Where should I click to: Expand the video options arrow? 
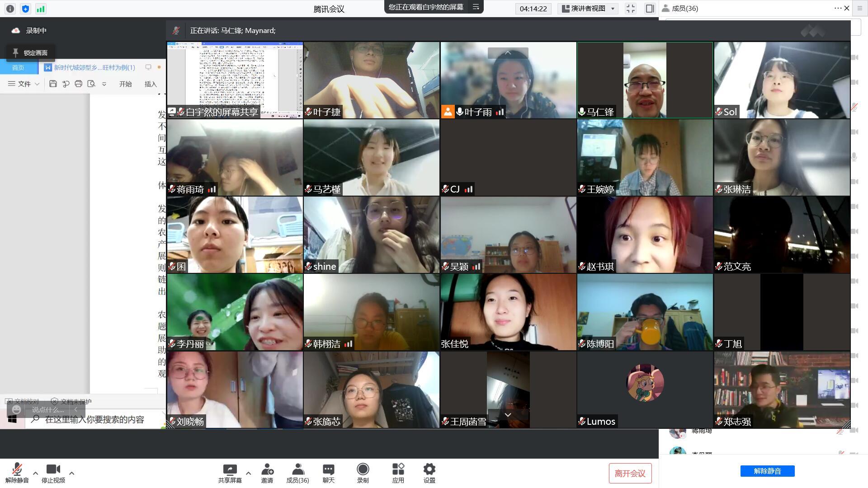coord(71,473)
